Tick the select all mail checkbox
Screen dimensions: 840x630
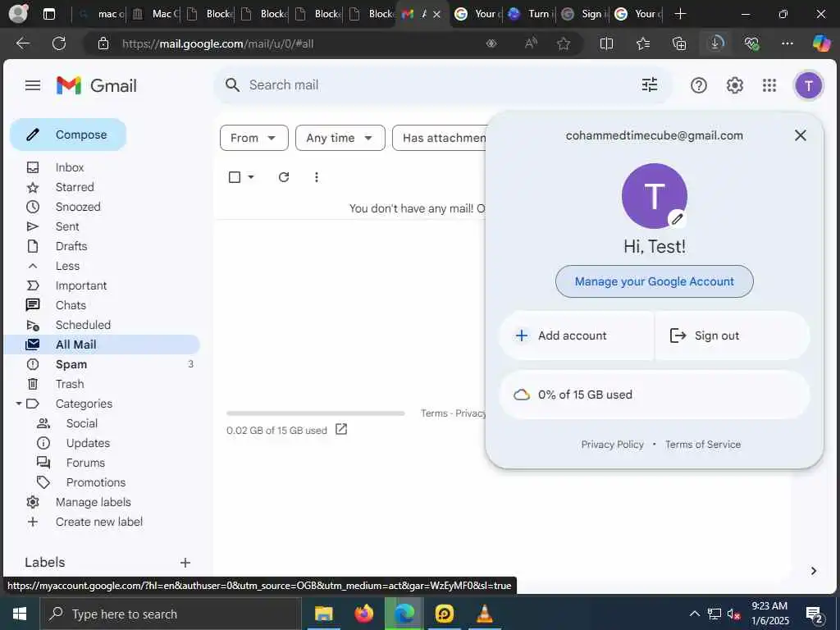(x=234, y=177)
